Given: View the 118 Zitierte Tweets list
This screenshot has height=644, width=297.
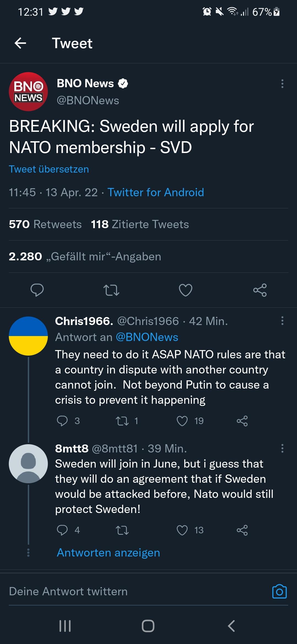Looking at the screenshot, I should click(140, 224).
